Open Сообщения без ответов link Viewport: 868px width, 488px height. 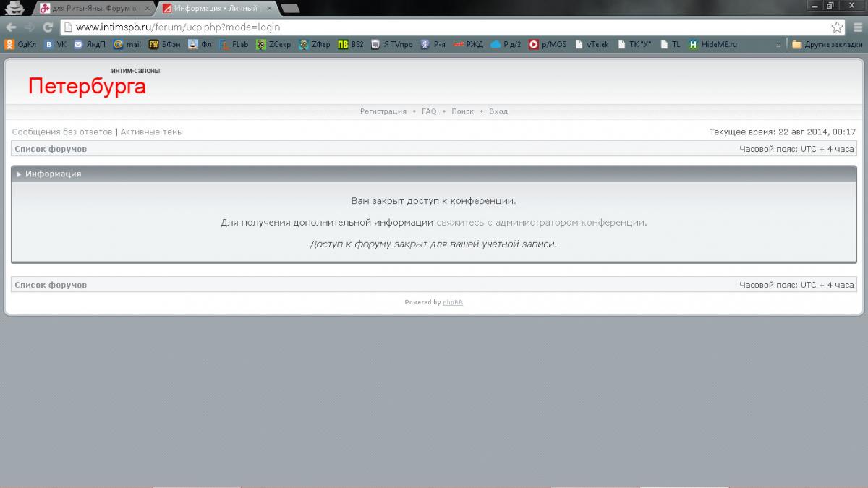point(62,132)
